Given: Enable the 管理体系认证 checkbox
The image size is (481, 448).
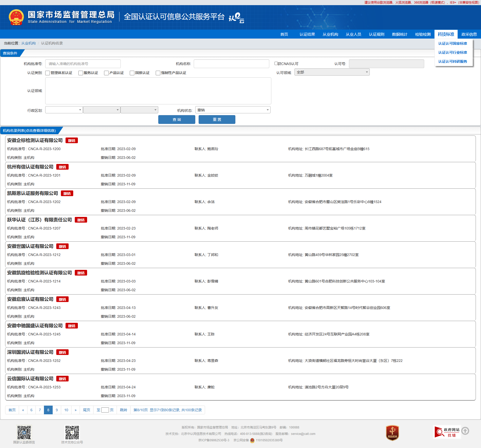Looking at the screenshot, I should pyautogui.click(x=48, y=73).
